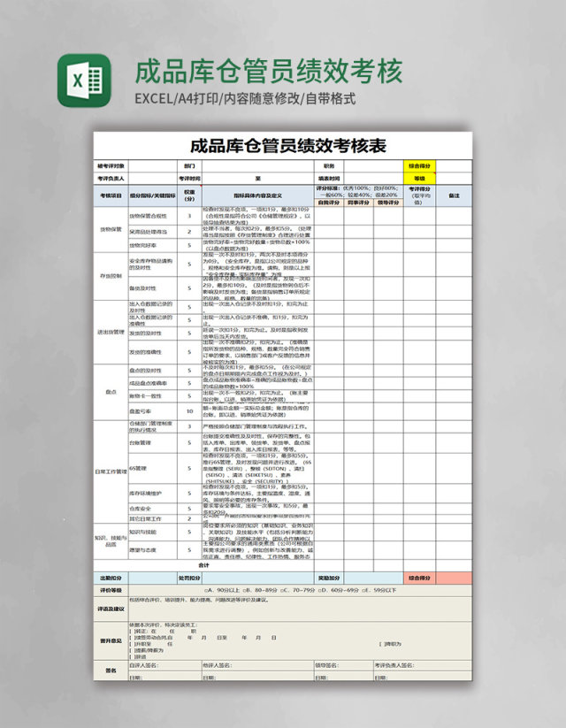
Task: Click the 领导签名 signature field
Action: point(344,666)
